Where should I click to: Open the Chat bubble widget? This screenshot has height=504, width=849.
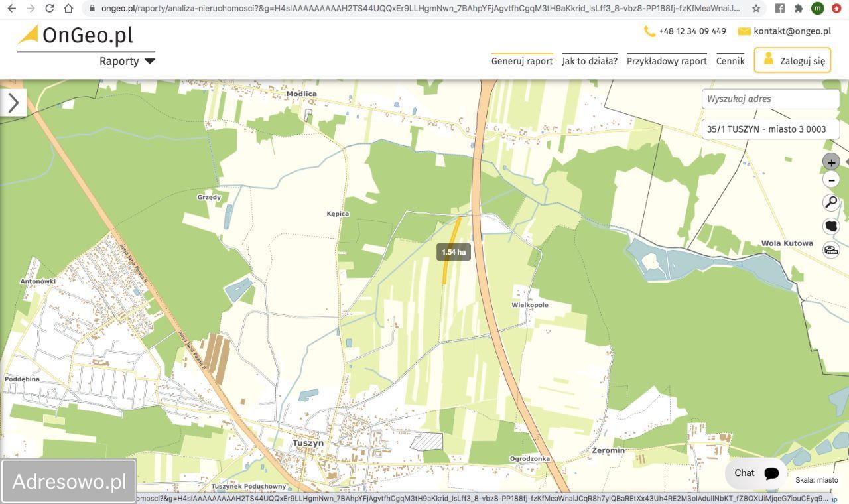[756, 473]
